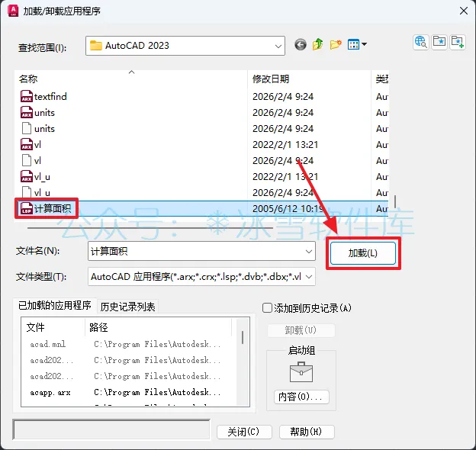Click the 关闭(C) button
476x450 pixels.
(x=244, y=432)
